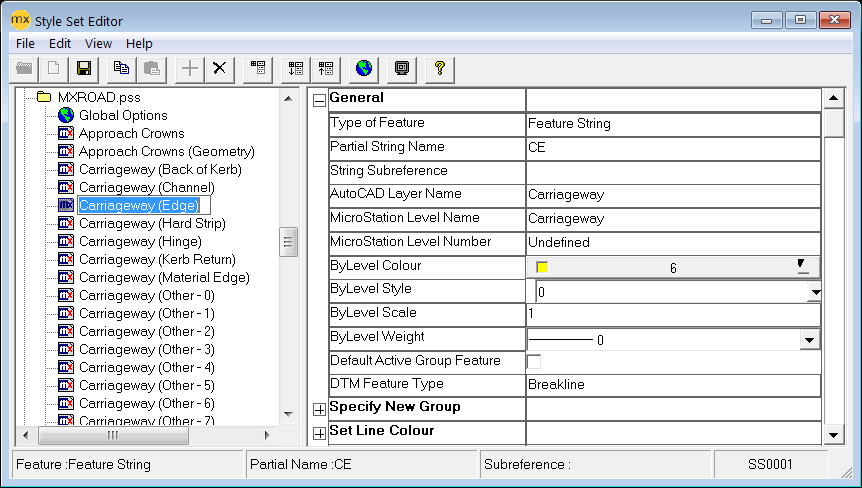The width and height of the screenshot is (862, 488).
Task: Click the Type of Feature value field
Action: [x=673, y=124]
